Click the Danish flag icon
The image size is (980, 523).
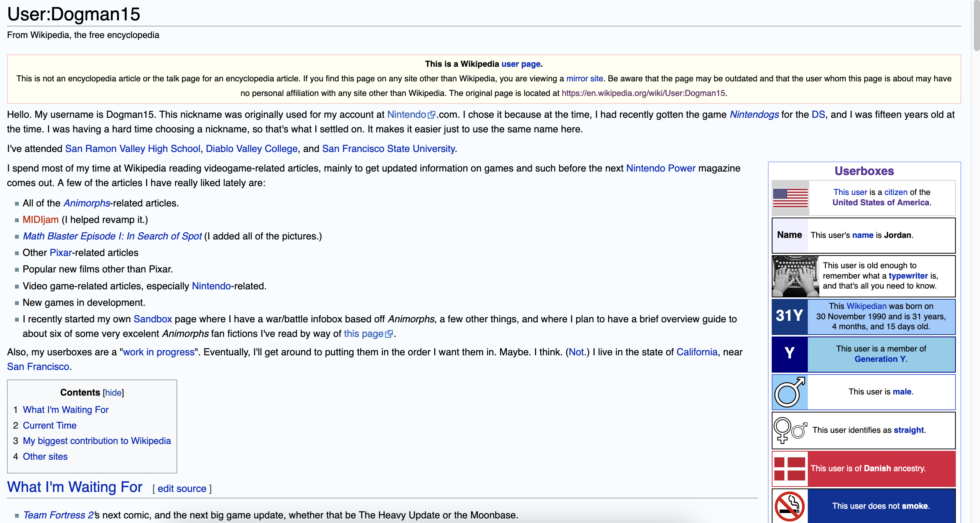click(x=790, y=469)
